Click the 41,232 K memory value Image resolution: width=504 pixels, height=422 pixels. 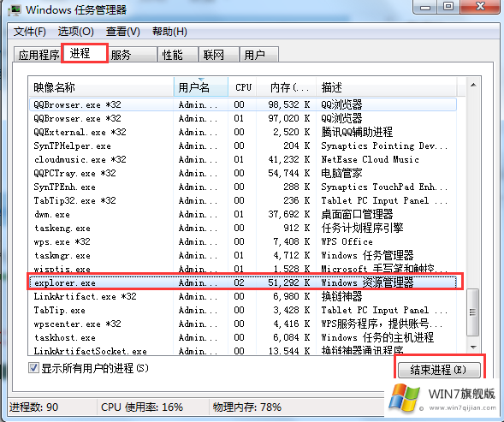[x=288, y=159]
